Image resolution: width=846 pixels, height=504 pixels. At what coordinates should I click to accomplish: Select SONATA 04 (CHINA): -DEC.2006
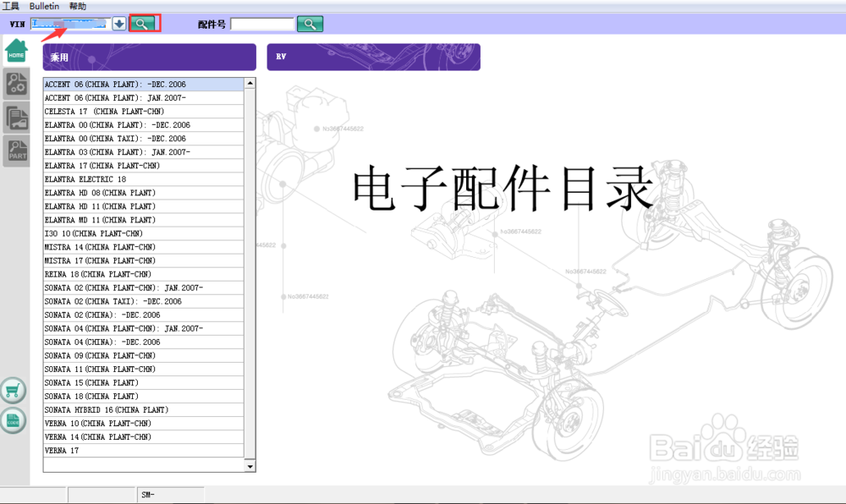click(x=144, y=342)
